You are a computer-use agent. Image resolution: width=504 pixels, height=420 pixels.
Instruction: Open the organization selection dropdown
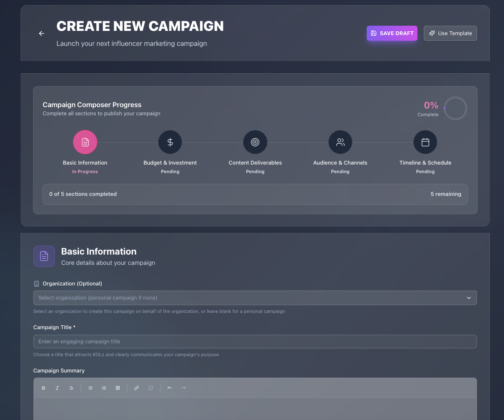click(255, 297)
